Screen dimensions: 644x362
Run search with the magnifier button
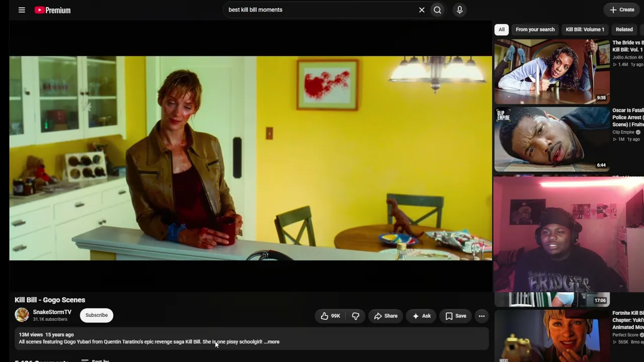coord(438,10)
